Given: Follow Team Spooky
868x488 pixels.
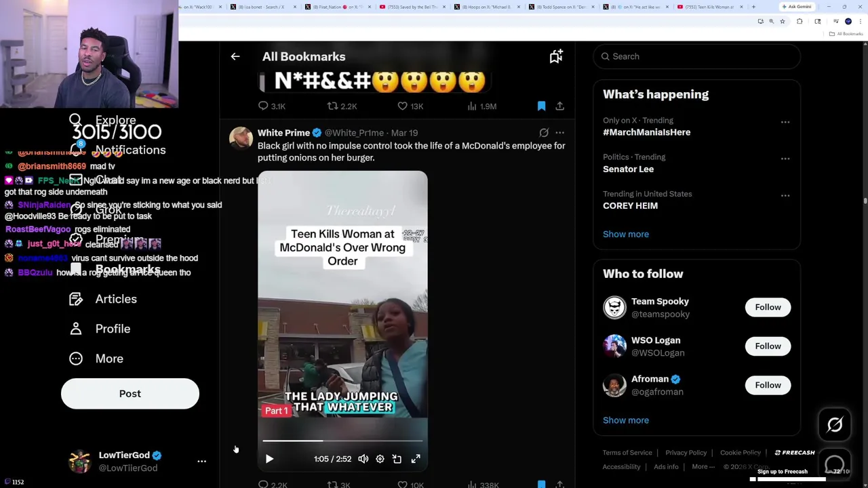Looking at the screenshot, I should tap(768, 307).
